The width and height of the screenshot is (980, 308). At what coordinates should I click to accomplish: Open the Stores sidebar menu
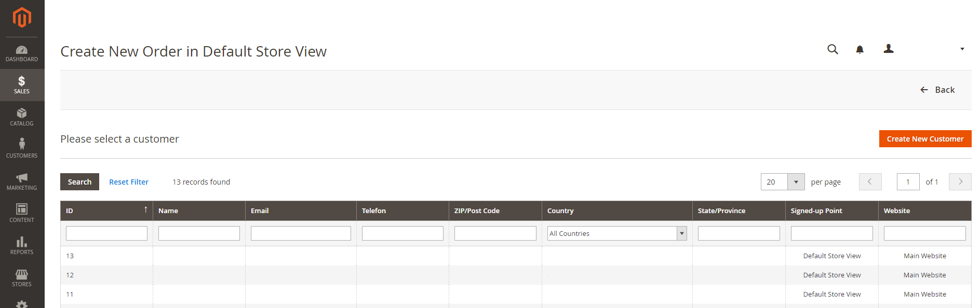pyautogui.click(x=22, y=278)
